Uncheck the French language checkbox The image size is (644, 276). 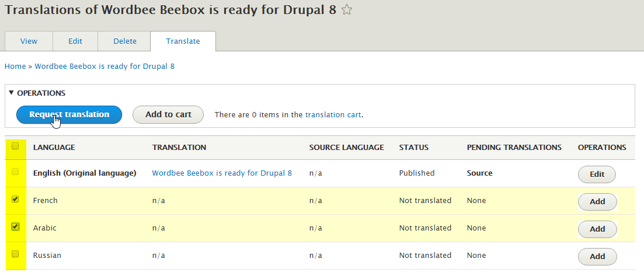(15, 200)
